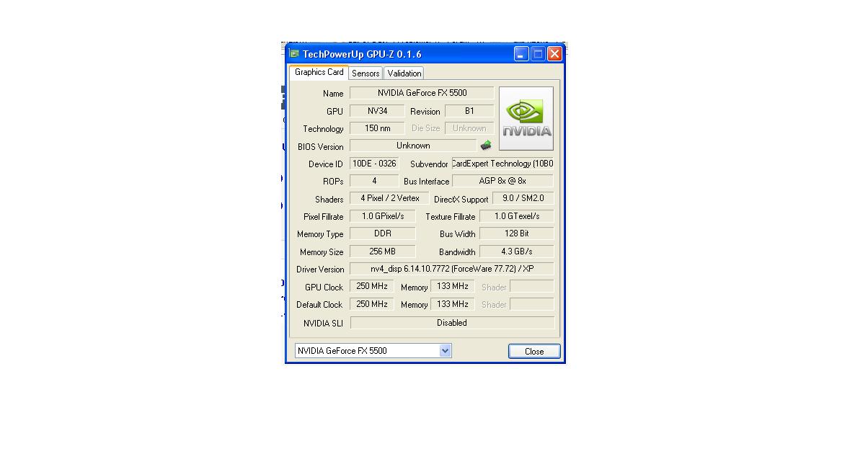
Task: Click the Revision field showing B1
Action: [x=469, y=111]
